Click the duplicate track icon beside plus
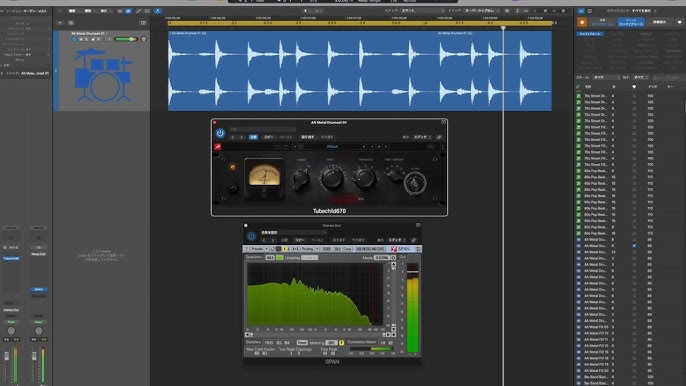The height and width of the screenshot is (386, 686). point(71,23)
